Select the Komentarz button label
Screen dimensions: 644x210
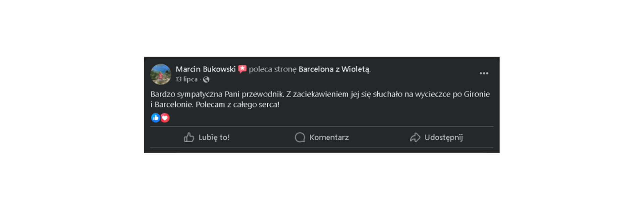[329, 137]
